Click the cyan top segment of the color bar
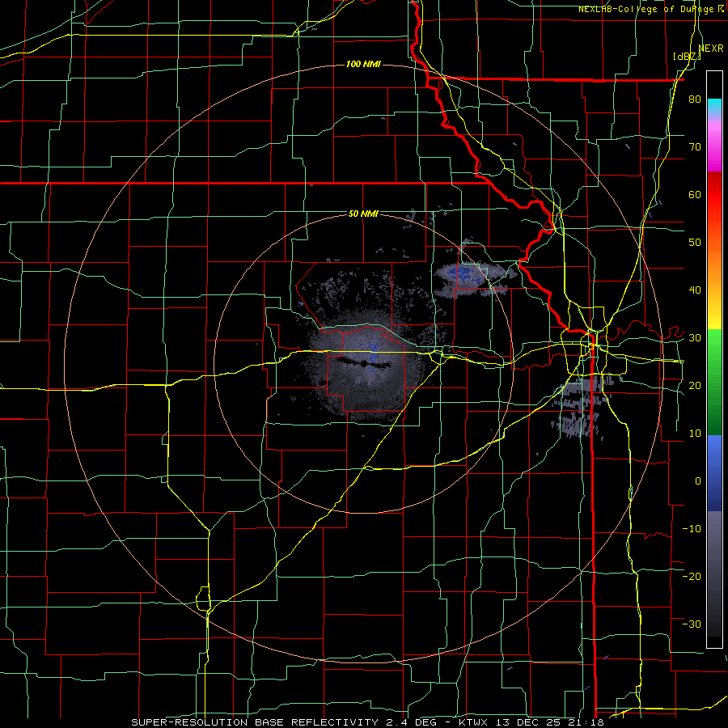 coord(714,106)
